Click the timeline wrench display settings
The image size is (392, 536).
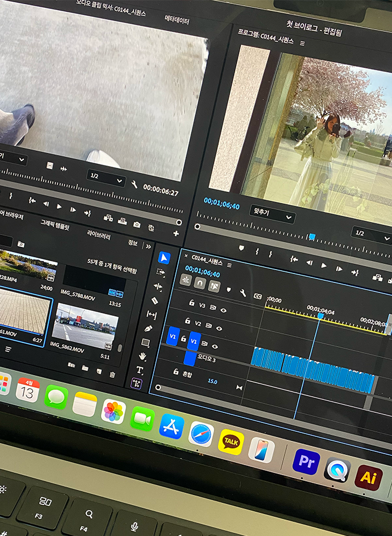243,293
